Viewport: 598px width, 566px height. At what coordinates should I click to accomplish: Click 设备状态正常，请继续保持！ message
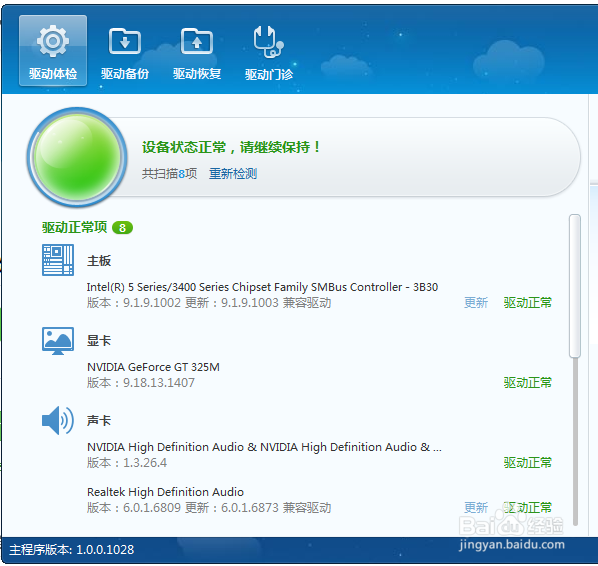coord(231,147)
